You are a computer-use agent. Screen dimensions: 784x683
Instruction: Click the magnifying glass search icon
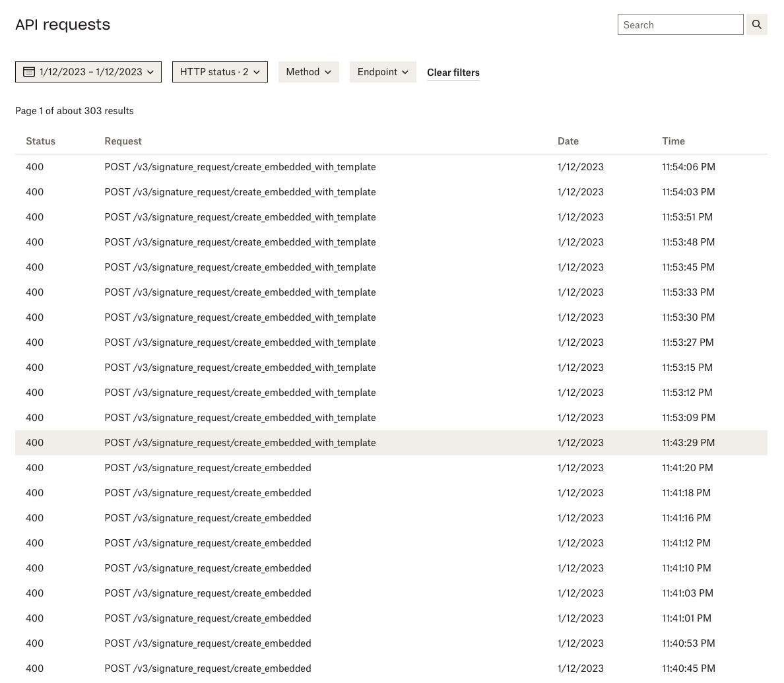tap(756, 24)
